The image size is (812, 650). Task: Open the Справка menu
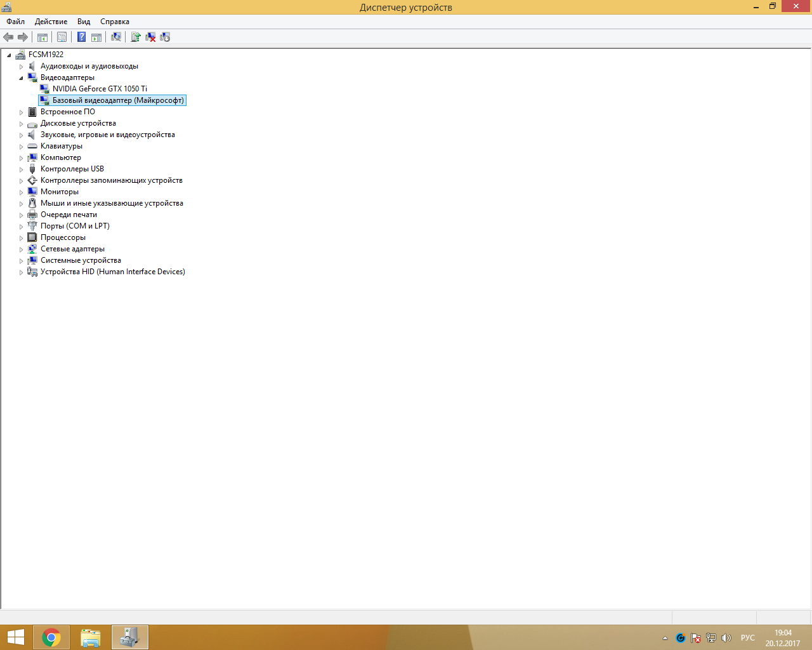coord(115,22)
